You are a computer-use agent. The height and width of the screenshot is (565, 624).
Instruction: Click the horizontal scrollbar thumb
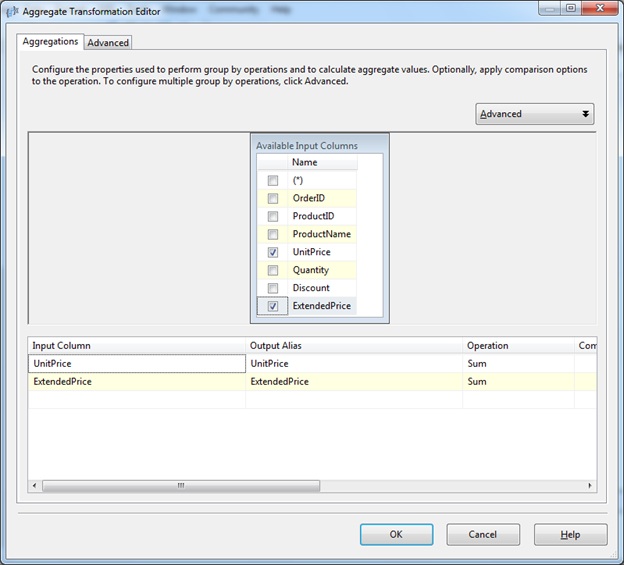(x=181, y=485)
